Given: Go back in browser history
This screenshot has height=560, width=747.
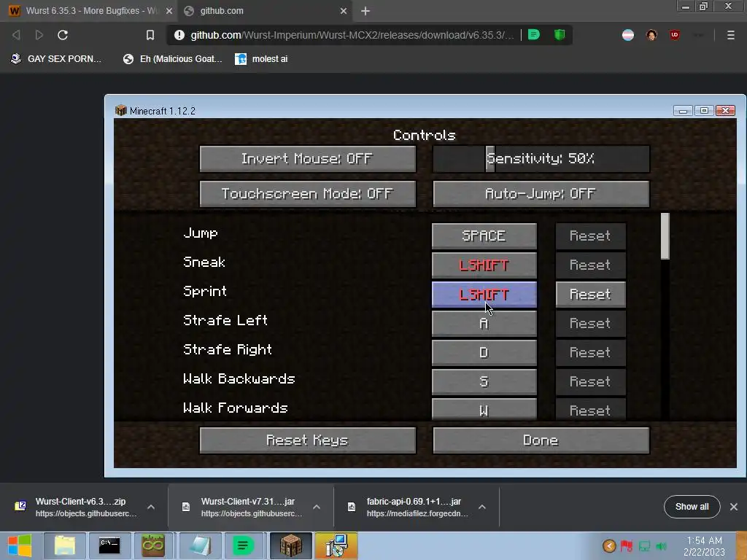Looking at the screenshot, I should [x=16, y=35].
